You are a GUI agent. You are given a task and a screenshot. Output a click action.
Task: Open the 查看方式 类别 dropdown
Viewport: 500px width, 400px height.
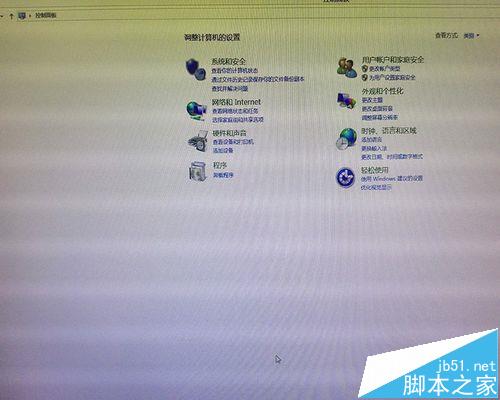coord(471,36)
